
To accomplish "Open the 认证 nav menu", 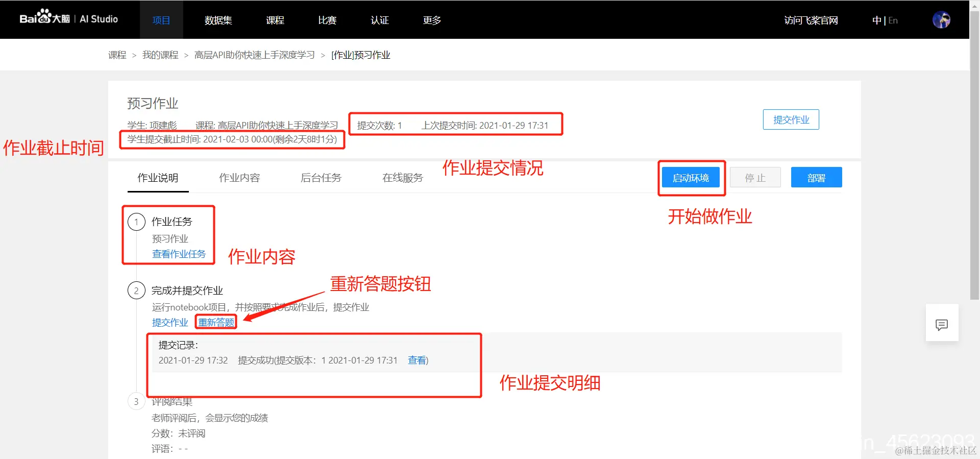I will click(380, 20).
